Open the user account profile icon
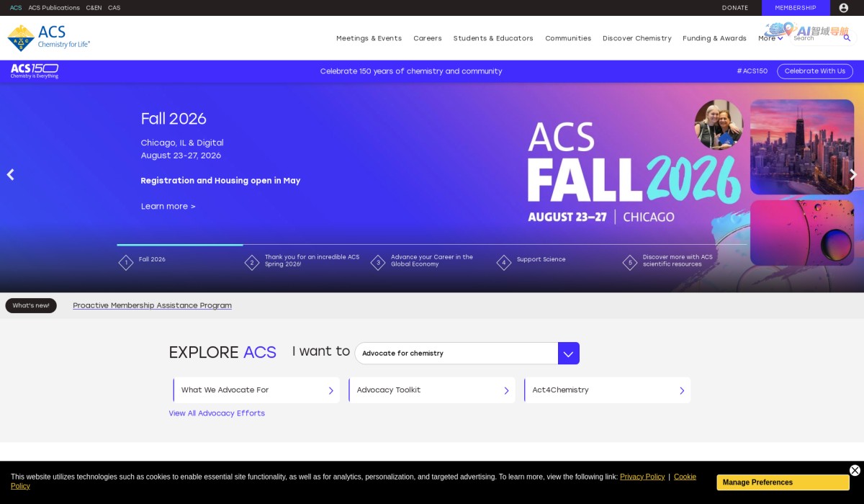Image resolution: width=864 pixels, height=504 pixels. [x=843, y=8]
